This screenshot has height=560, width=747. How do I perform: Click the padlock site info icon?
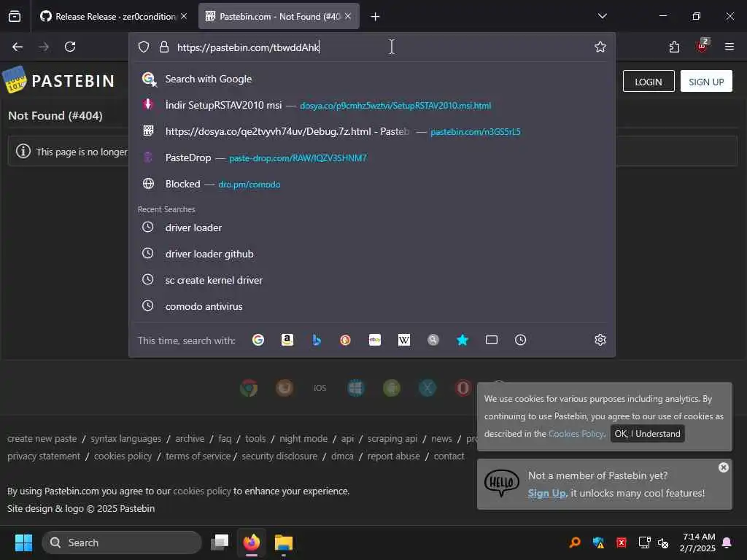click(164, 47)
